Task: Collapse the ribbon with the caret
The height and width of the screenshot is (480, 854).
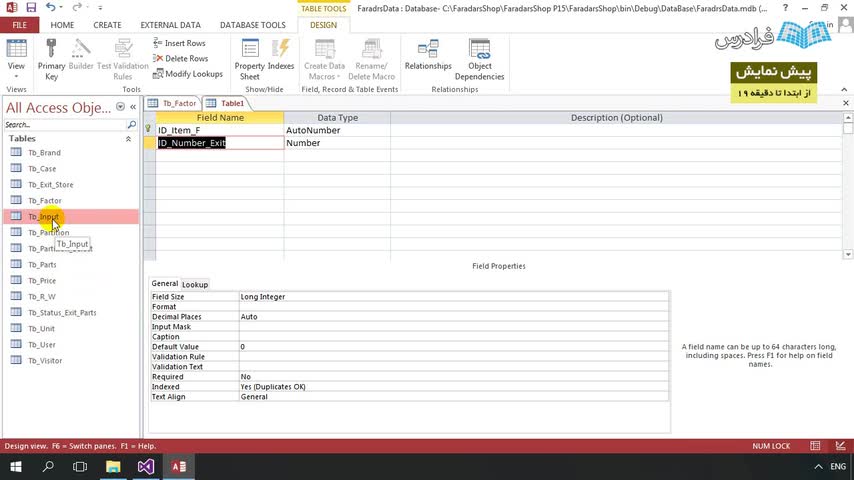Action: tap(844, 90)
